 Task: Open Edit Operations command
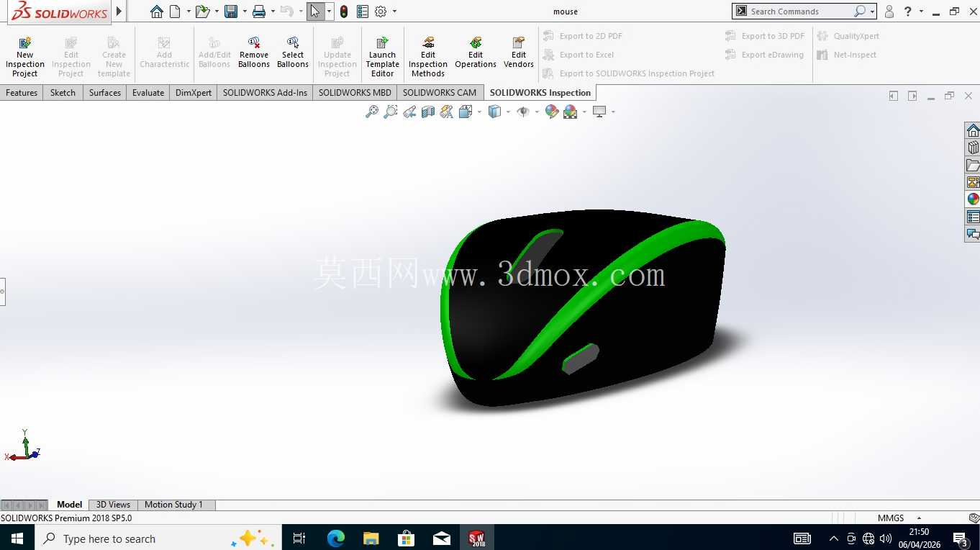[x=476, y=53]
